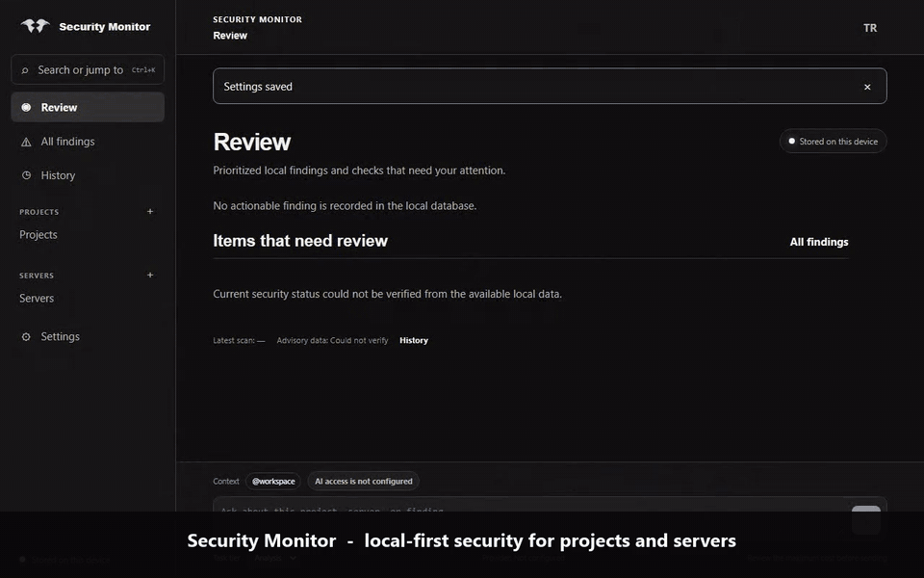
Task: Click the gear icon beside Settings
Action: tap(26, 337)
